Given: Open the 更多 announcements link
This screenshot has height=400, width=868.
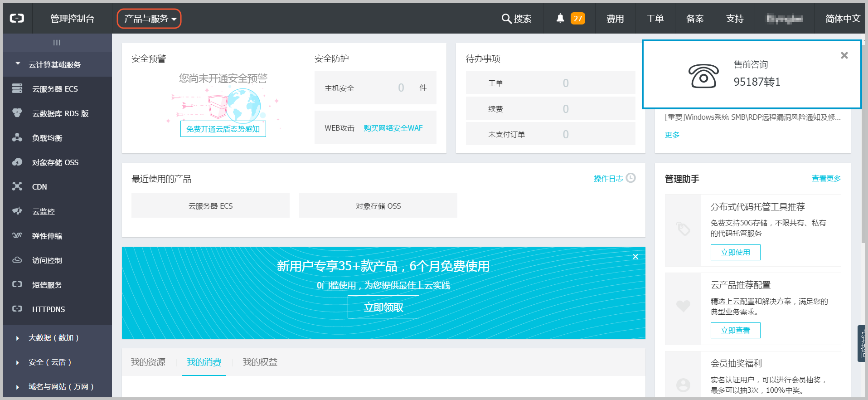Looking at the screenshot, I should 672,135.
